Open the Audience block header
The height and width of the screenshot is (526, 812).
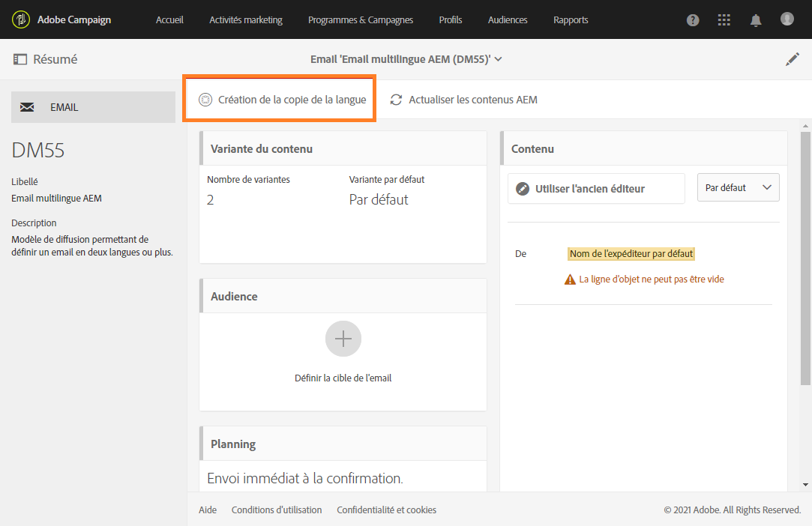click(x=343, y=296)
